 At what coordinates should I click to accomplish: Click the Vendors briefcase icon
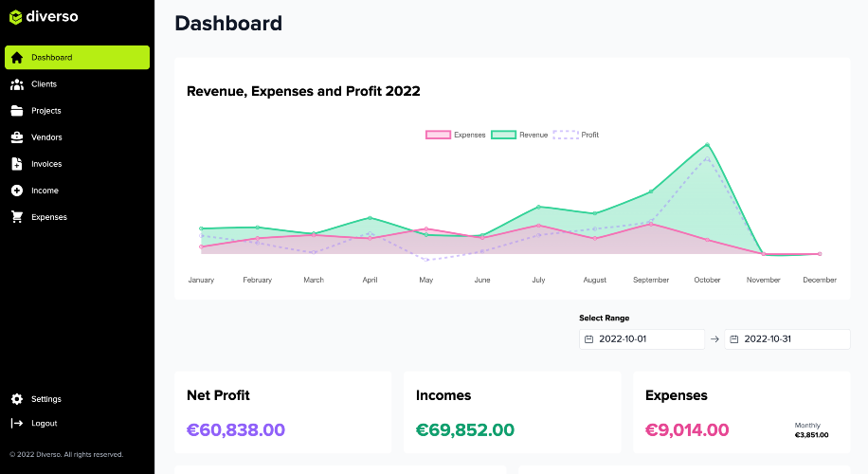coord(17,137)
